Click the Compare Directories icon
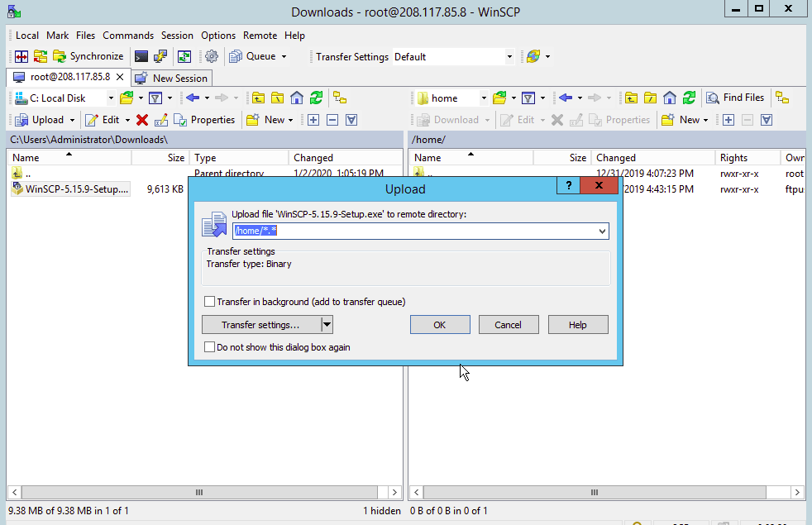812x525 pixels. point(21,56)
